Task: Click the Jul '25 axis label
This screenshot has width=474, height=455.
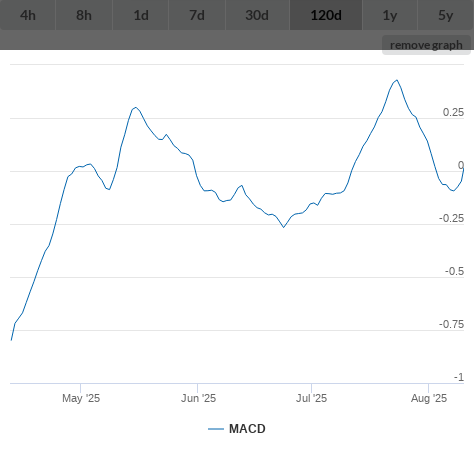Action: [312, 398]
